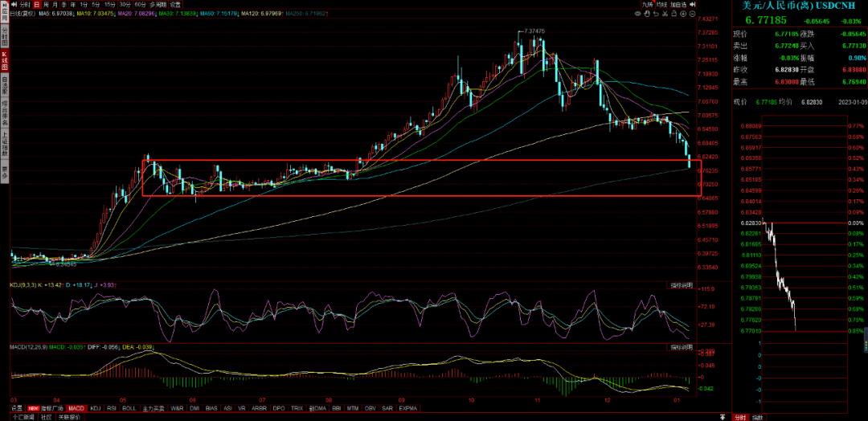The height and width of the screenshot is (421, 868).
Task: Select the OBV indicator tab
Action: click(371, 408)
